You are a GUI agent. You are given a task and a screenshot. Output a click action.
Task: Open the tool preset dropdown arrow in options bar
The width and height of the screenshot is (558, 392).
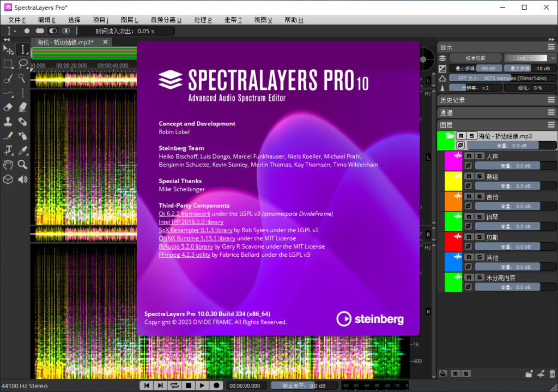click(x=15, y=31)
